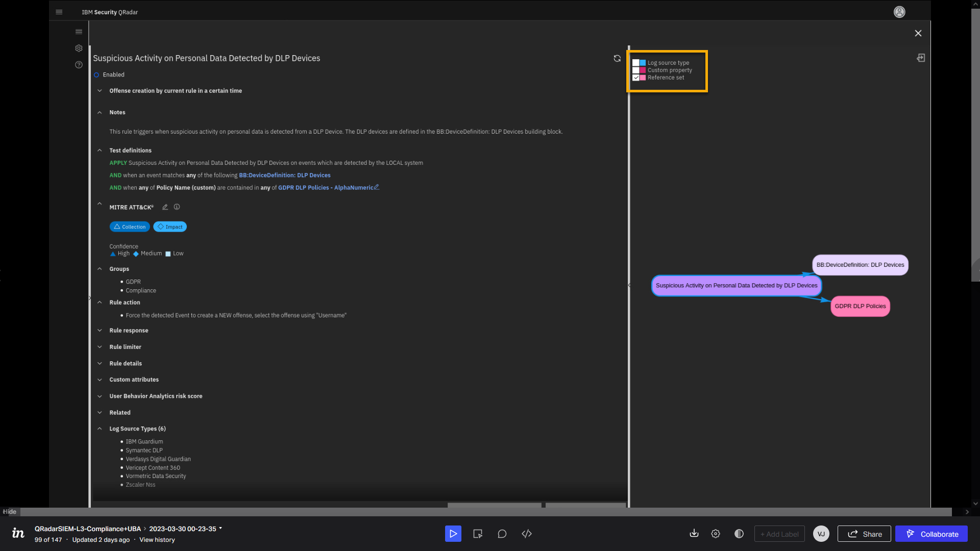The width and height of the screenshot is (980, 551).
Task: Uncheck the Reference set checkbox
Action: pos(635,78)
